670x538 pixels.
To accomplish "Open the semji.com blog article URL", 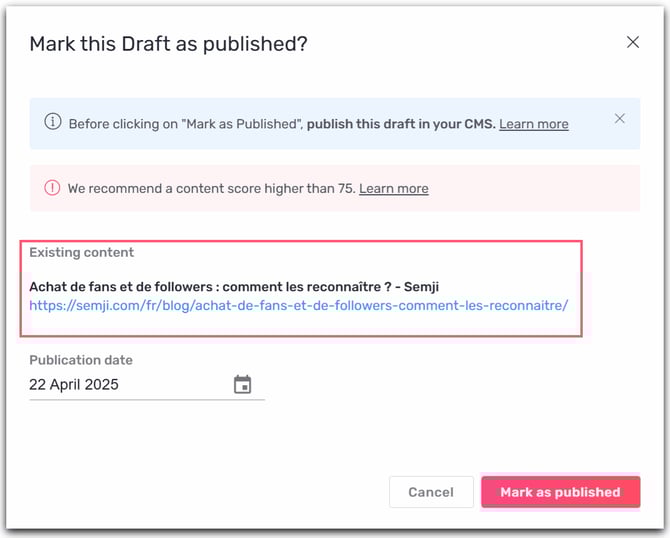I will [x=299, y=306].
